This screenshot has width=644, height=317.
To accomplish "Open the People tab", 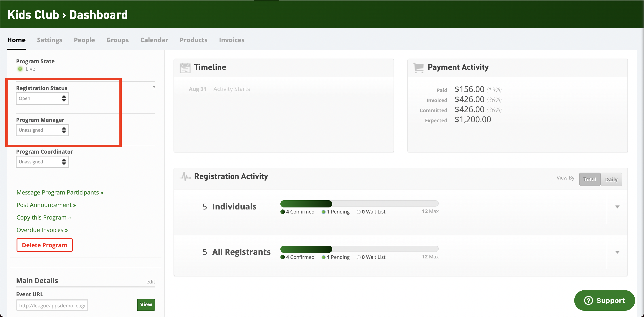I will 84,40.
